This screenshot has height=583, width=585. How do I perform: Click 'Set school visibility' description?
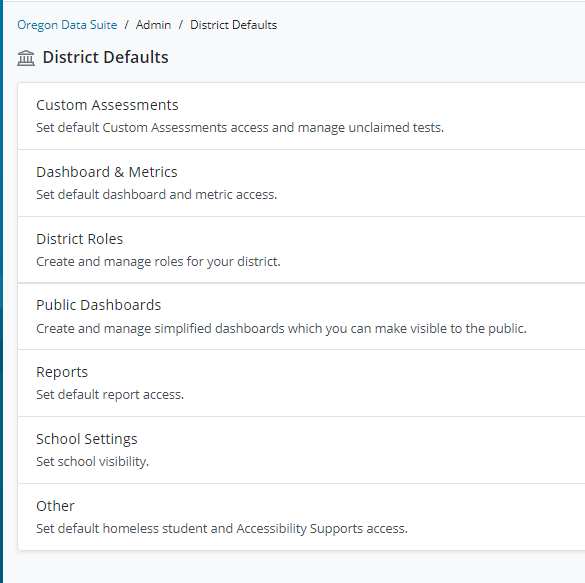click(x=93, y=462)
